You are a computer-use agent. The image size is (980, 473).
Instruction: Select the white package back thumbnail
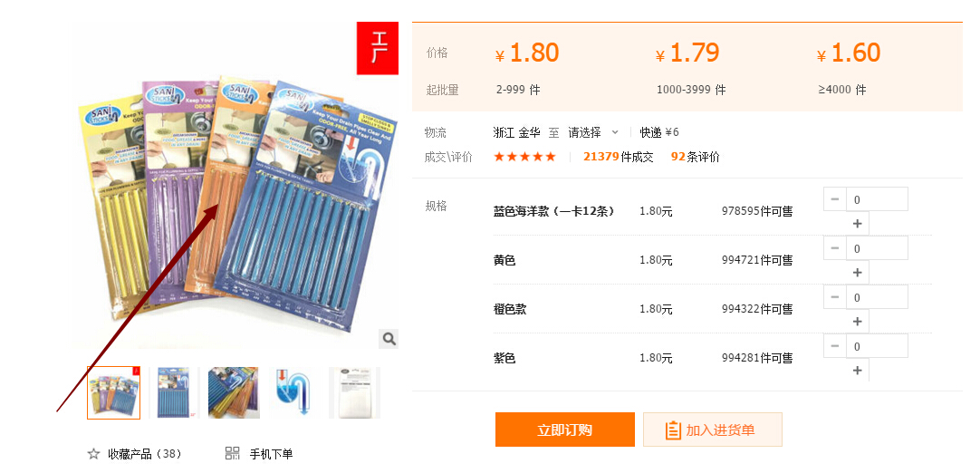354,393
